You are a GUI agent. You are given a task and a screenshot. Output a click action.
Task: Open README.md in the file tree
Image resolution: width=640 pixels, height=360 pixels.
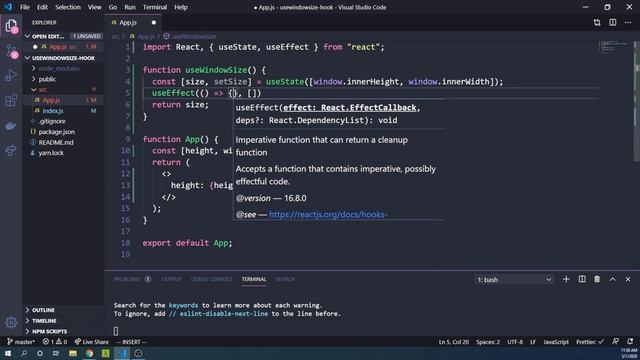[56, 142]
